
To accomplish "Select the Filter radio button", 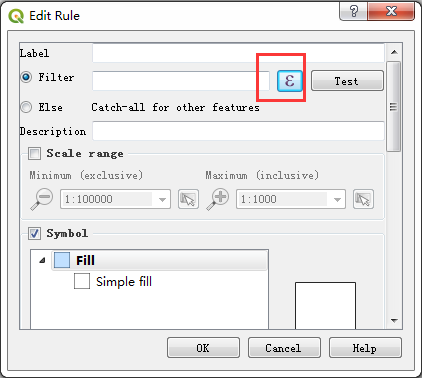I will tap(26, 77).
